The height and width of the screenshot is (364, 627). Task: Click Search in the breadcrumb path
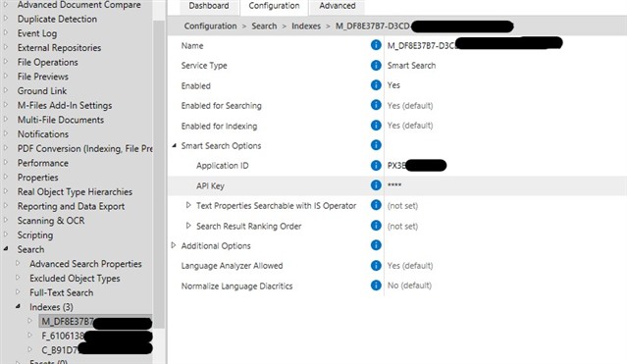pyautogui.click(x=264, y=26)
